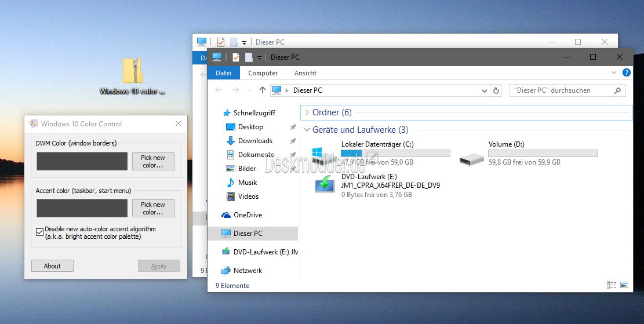644x324 pixels.
Task: Click the front window's Dieser PC system icon
Action: click(217, 57)
